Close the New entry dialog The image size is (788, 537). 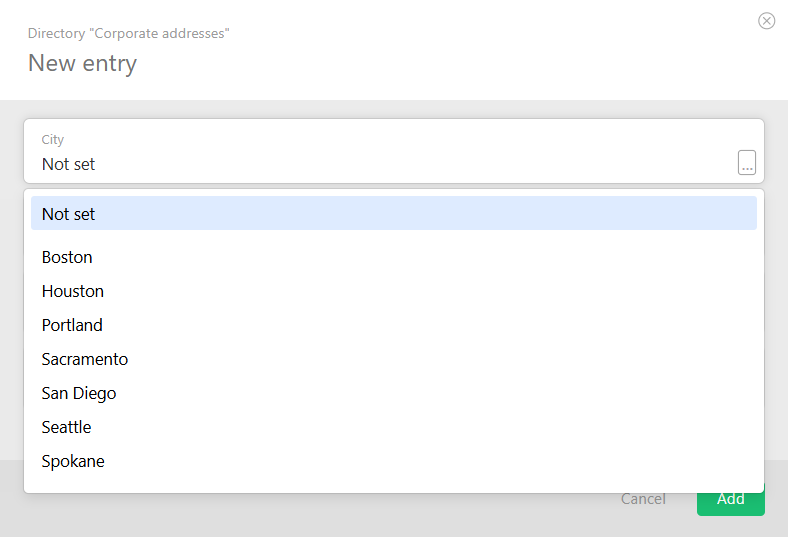(767, 20)
